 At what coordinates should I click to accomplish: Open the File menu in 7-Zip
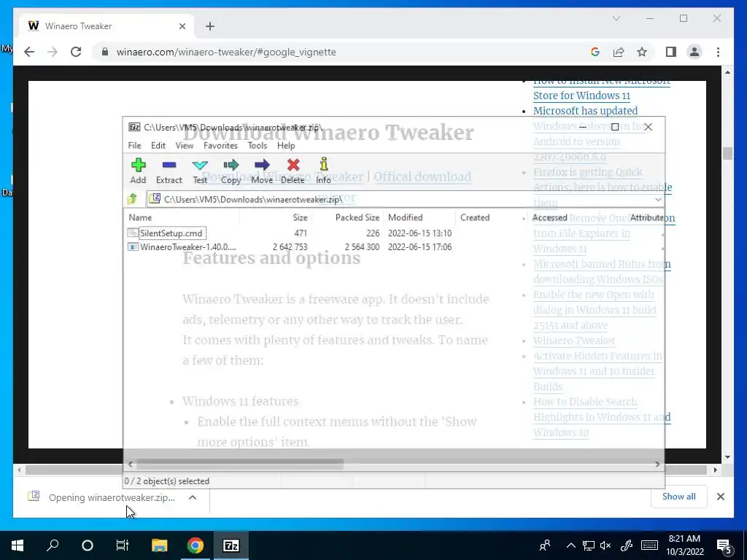point(134,146)
